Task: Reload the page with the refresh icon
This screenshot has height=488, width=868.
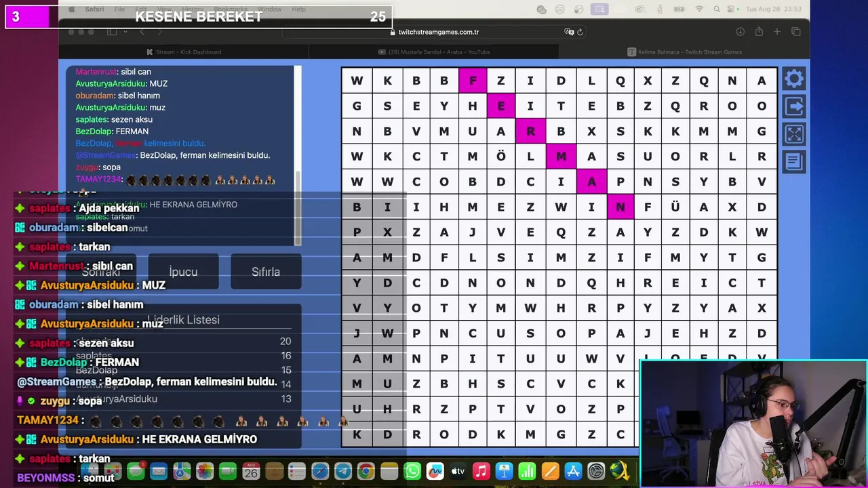Action: [x=580, y=32]
